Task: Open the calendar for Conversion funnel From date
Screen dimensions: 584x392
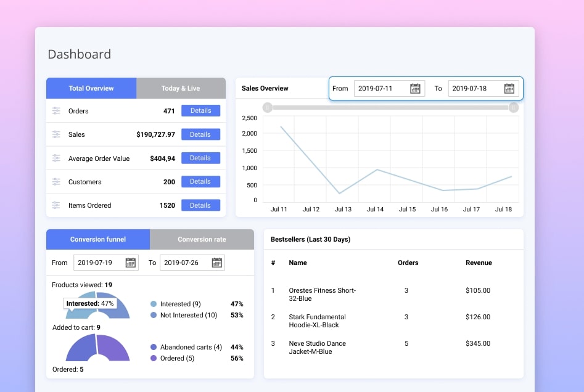Action: point(131,262)
